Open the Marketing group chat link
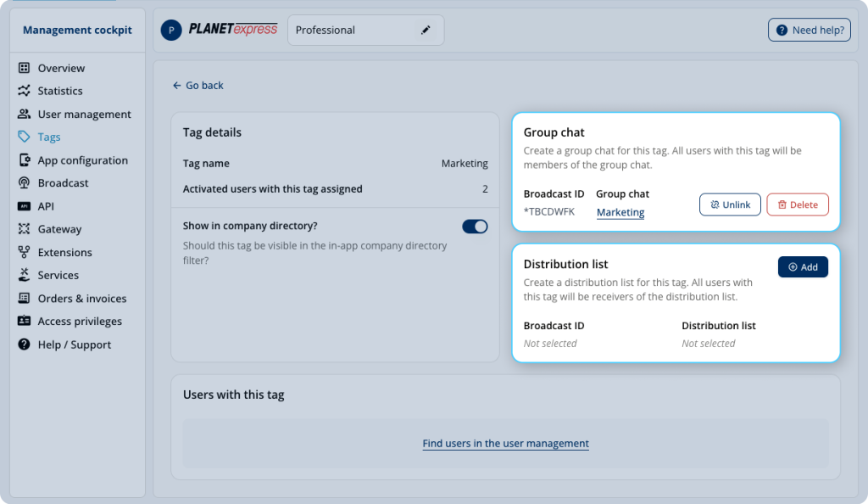This screenshot has width=868, height=504. (x=620, y=212)
